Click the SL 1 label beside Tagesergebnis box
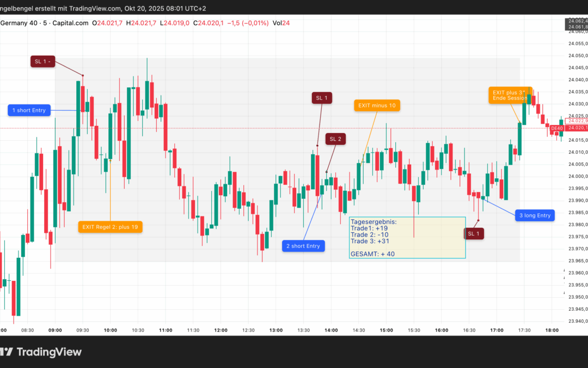 click(x=473, y=233)
